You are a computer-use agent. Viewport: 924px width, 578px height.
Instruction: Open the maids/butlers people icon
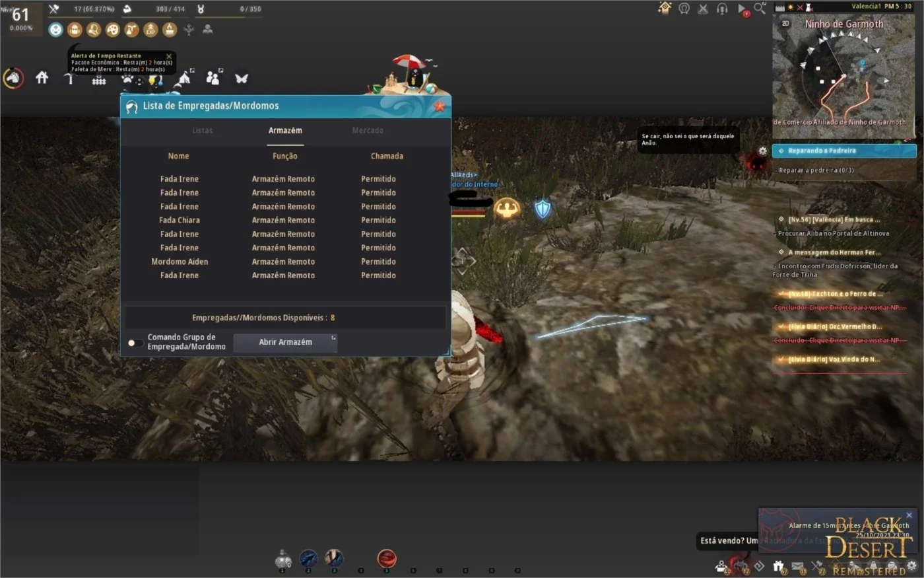coord(213,78)
